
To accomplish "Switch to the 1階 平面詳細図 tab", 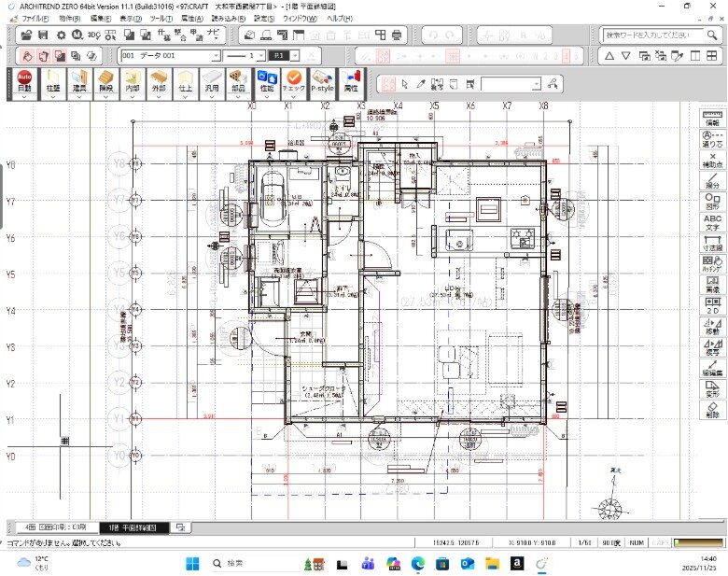I will [134, 527].
